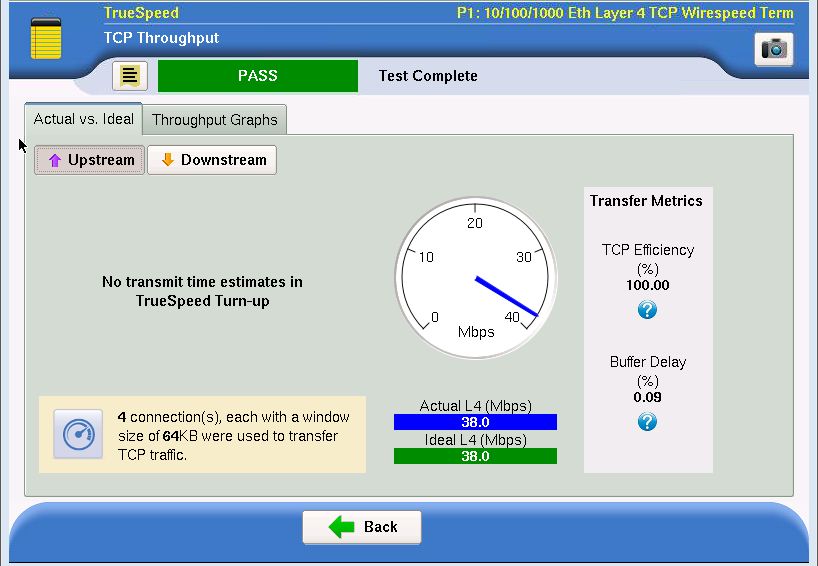Click the Buffer Delay value 0.09
The image size is (818, 566).
point(647,397)
